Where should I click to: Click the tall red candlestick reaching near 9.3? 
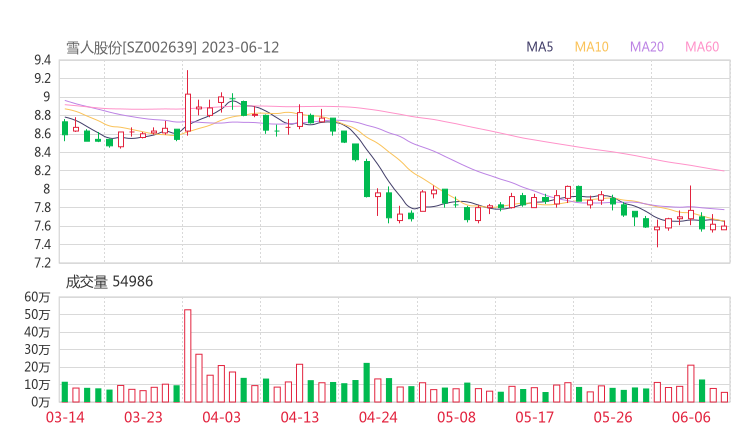(x=188, y=103)
